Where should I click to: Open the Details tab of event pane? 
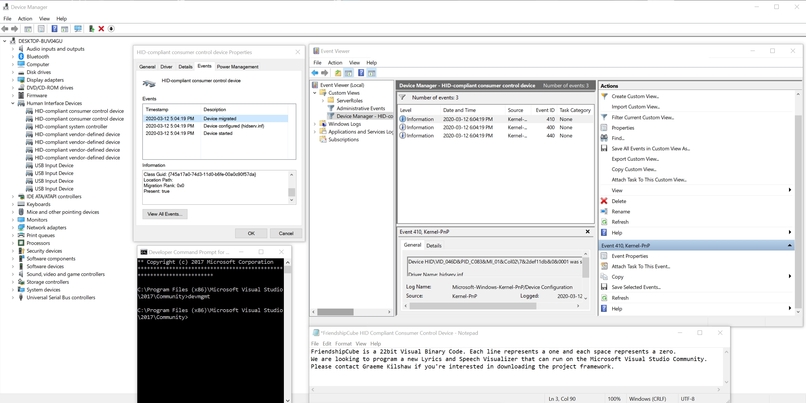[434, 245]
